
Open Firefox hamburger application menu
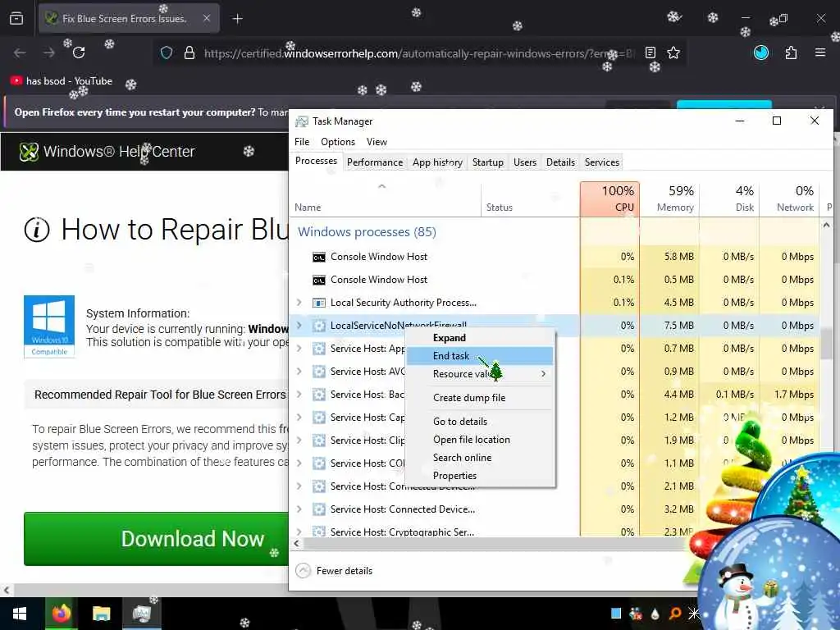[820, 52]
